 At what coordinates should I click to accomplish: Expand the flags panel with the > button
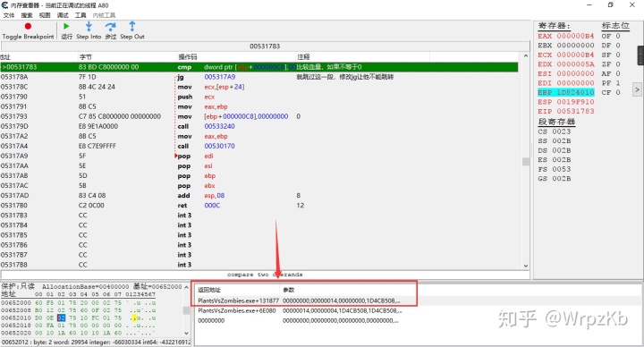(x=637, y=89)
